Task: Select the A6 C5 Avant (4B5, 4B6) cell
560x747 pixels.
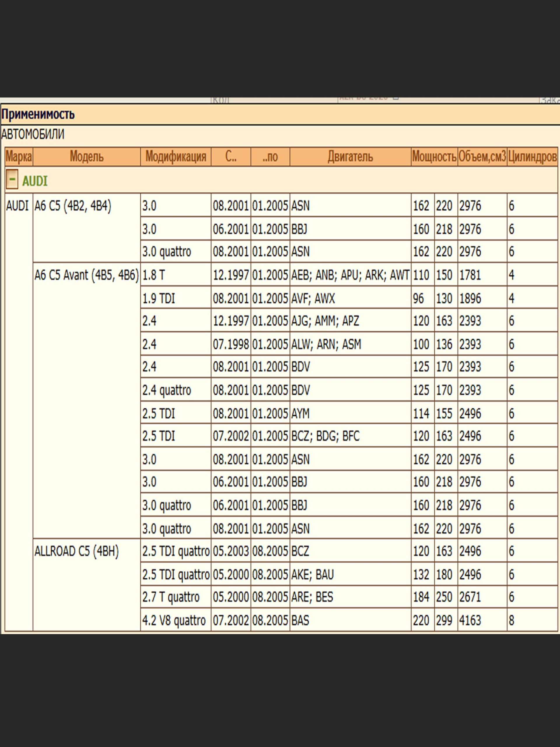Action: (x=86, y=275)
